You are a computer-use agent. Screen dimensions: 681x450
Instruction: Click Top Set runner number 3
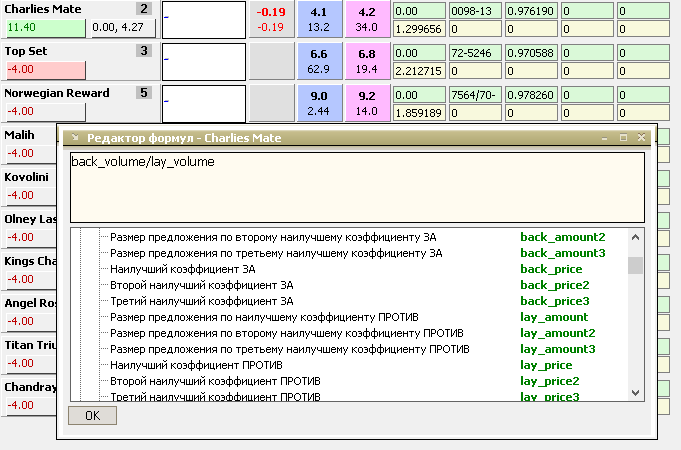pos(144,50)
